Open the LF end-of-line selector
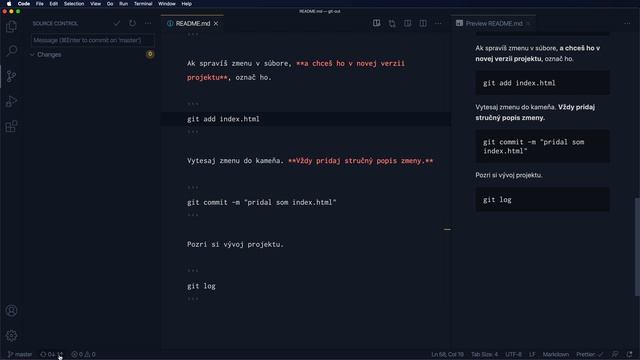640x360 pixels. click(x=532, y=354)
